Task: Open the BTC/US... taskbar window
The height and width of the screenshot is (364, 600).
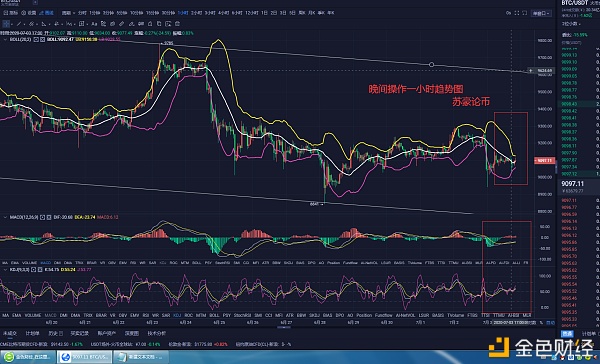Action: point(85,357)
